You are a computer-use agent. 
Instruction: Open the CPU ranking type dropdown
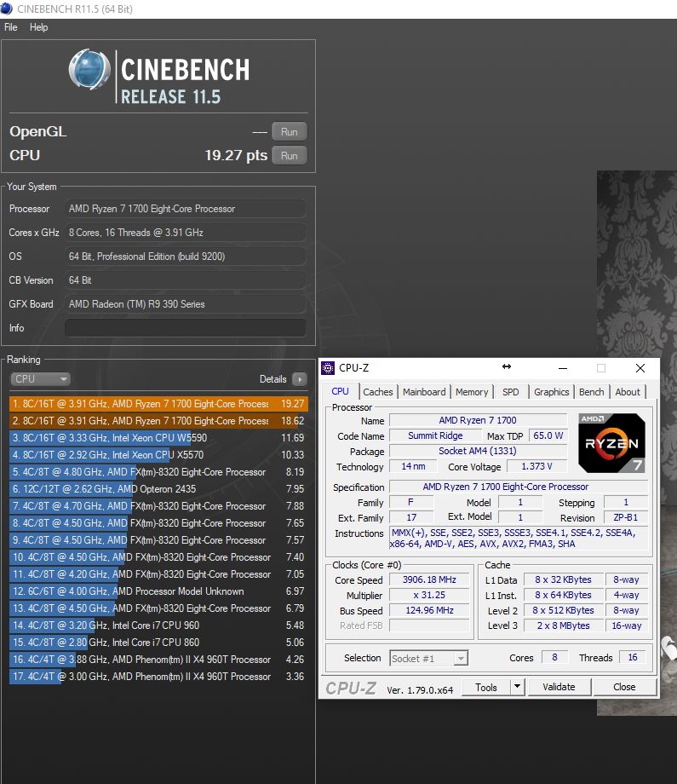coord(40,379)
